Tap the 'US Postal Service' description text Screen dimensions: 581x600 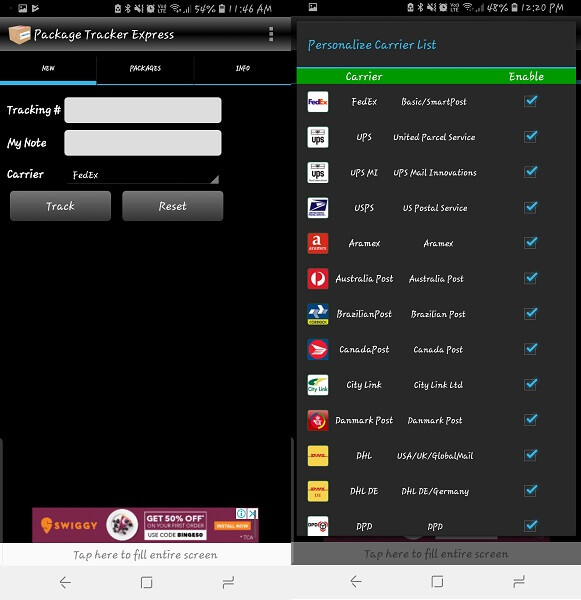point(435,208)
